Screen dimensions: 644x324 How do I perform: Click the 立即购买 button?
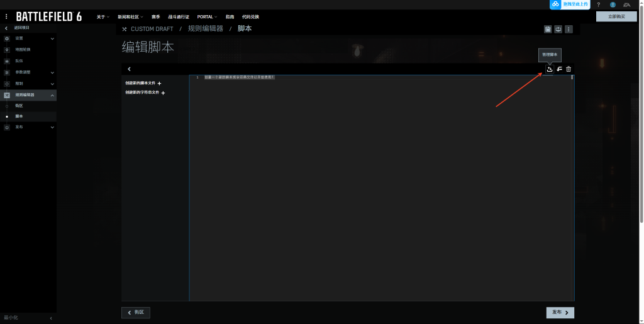pos(616,16)
